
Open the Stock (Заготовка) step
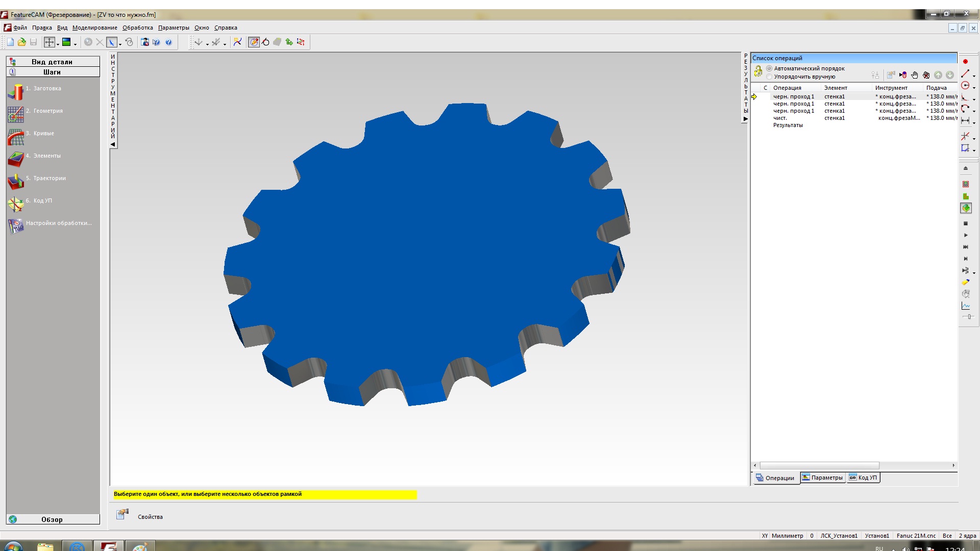[16, 92]
